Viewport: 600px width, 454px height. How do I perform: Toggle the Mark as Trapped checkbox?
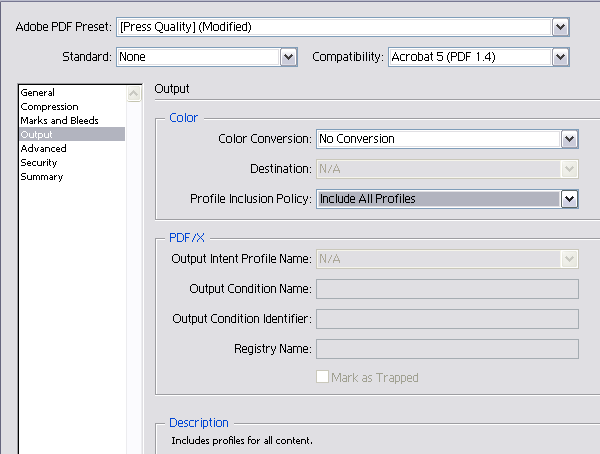(322, 377)
